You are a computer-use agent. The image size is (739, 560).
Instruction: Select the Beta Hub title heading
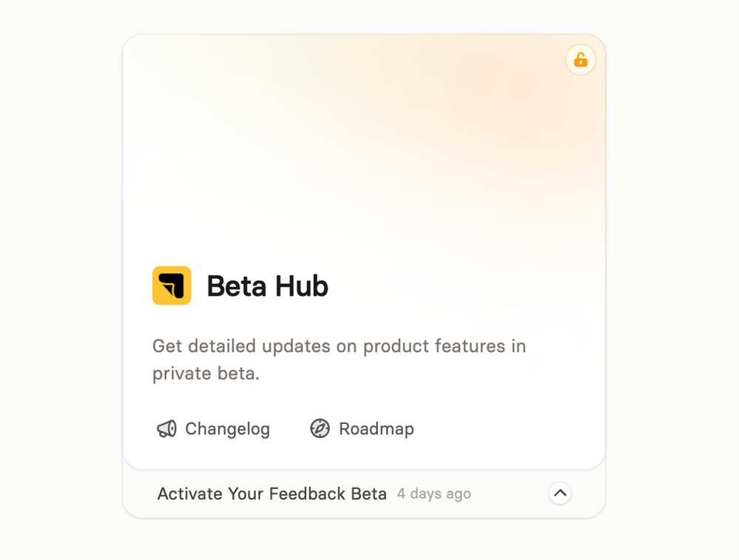pos(267,286)
